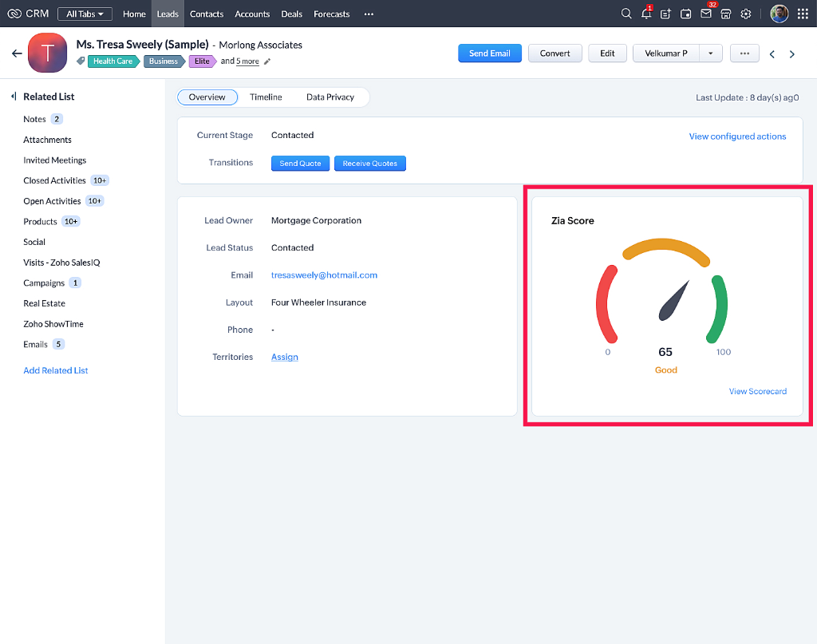Screen dimensions: 817x644
Task: Expand the dropdown arrow beside Velkumar P
Action: tap(710, 53)
